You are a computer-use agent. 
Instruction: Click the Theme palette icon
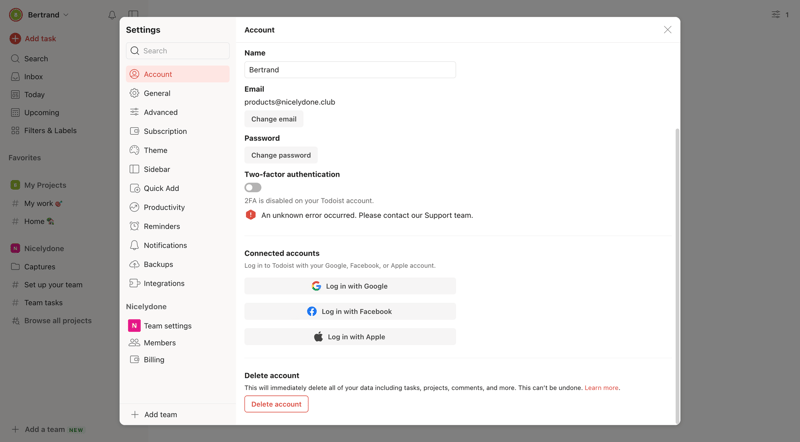point(134,150)
